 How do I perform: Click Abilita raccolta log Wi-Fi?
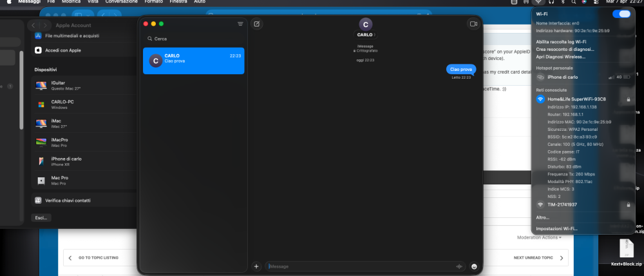(561, 41)
